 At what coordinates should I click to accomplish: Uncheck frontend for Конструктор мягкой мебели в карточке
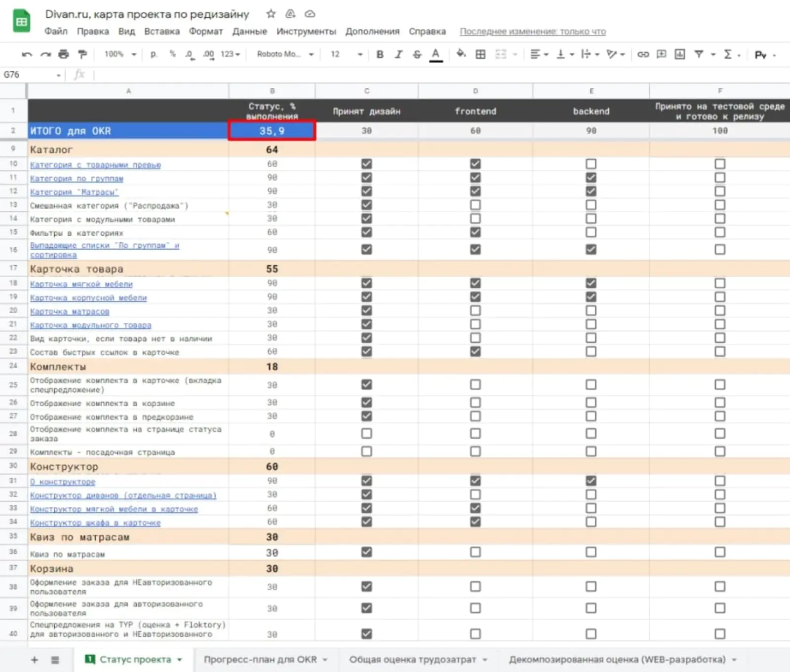[475, 508]
